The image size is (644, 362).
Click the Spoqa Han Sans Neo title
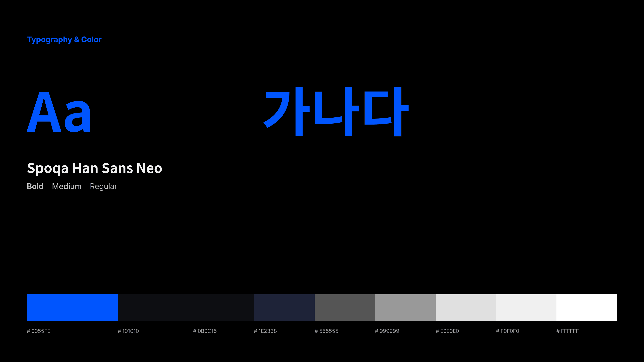94,168
